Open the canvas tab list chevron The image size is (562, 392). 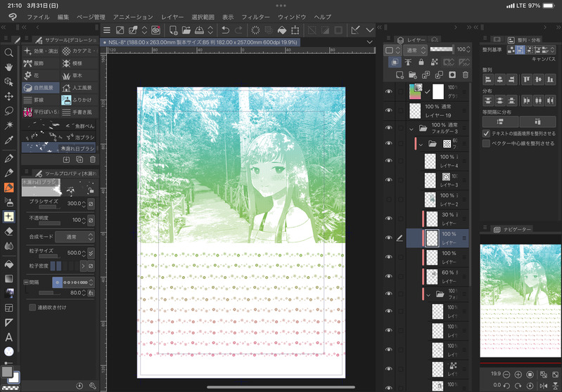[369, 42]
